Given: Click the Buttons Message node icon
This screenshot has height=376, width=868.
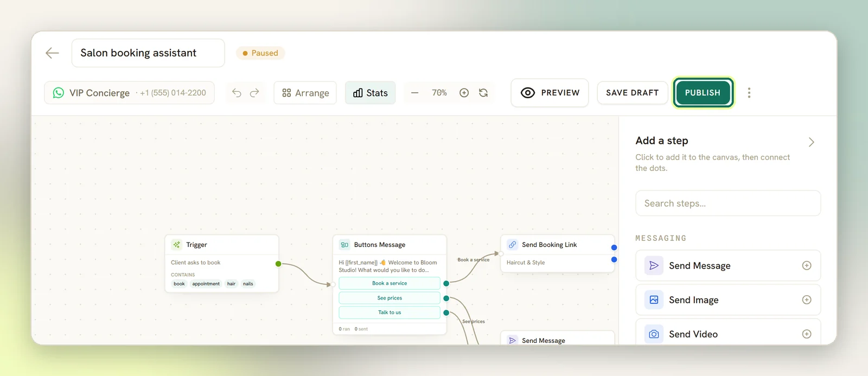Looking at the screenshot, I should [x=344, y=245].
